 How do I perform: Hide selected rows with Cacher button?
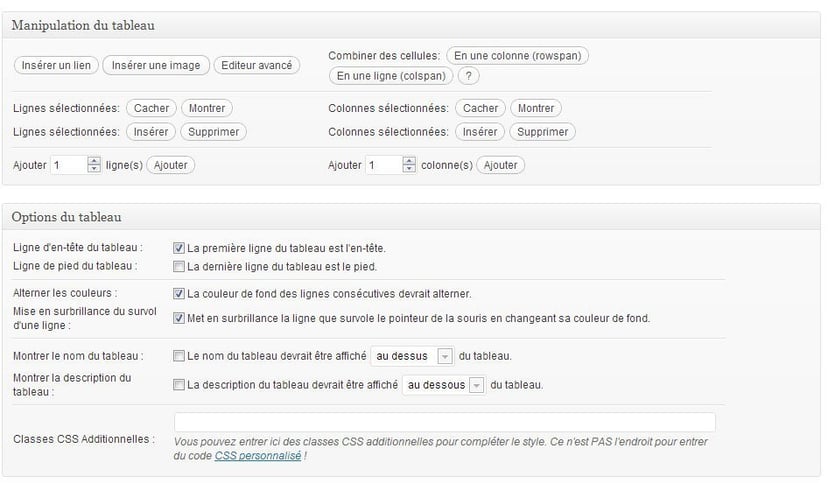151,108
